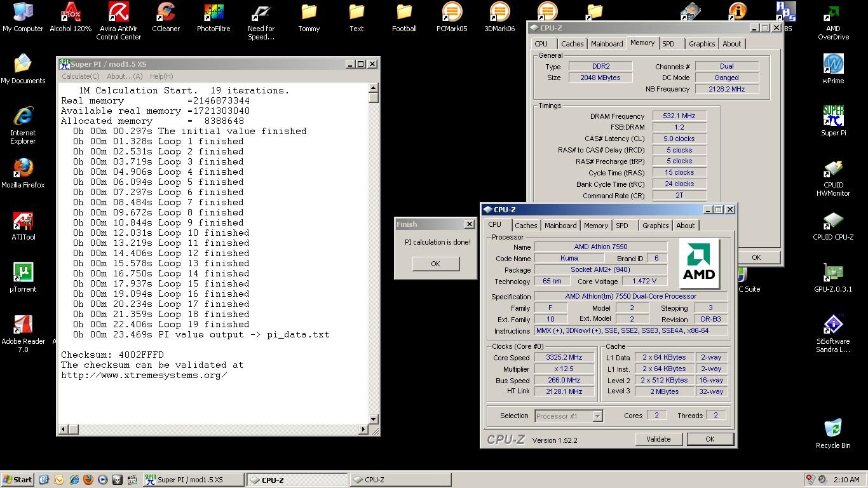Open the Football folder icon
The width and height of the screenshot is (868, 488).
(404, 17)
